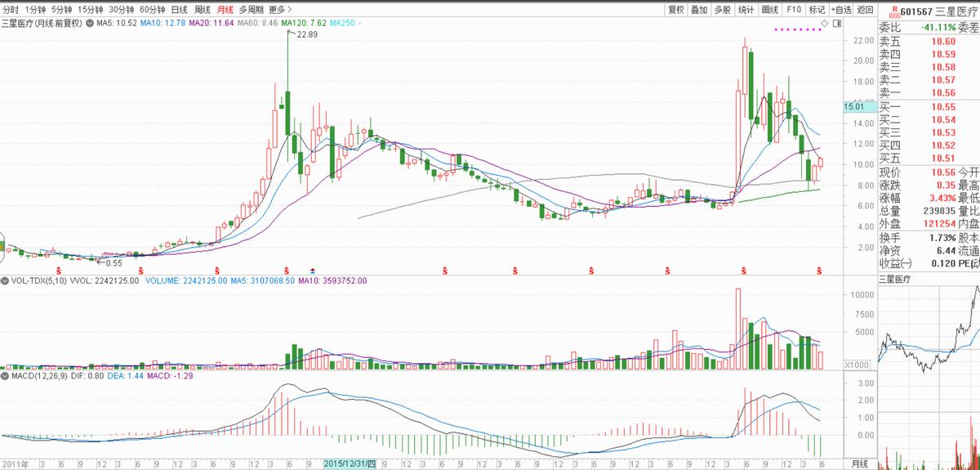Open the 统计 statistics tool

tap(746, 10)
